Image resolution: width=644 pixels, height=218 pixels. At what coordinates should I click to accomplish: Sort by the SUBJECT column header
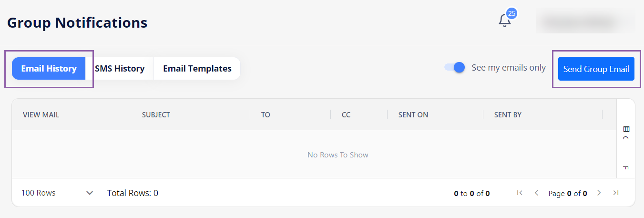coord(156,114)
